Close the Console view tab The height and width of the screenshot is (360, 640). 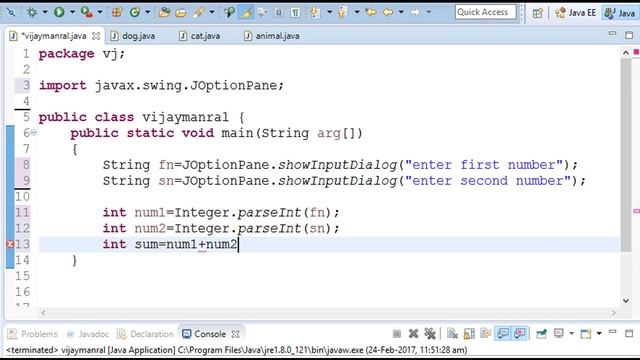(x=236, y=334)
